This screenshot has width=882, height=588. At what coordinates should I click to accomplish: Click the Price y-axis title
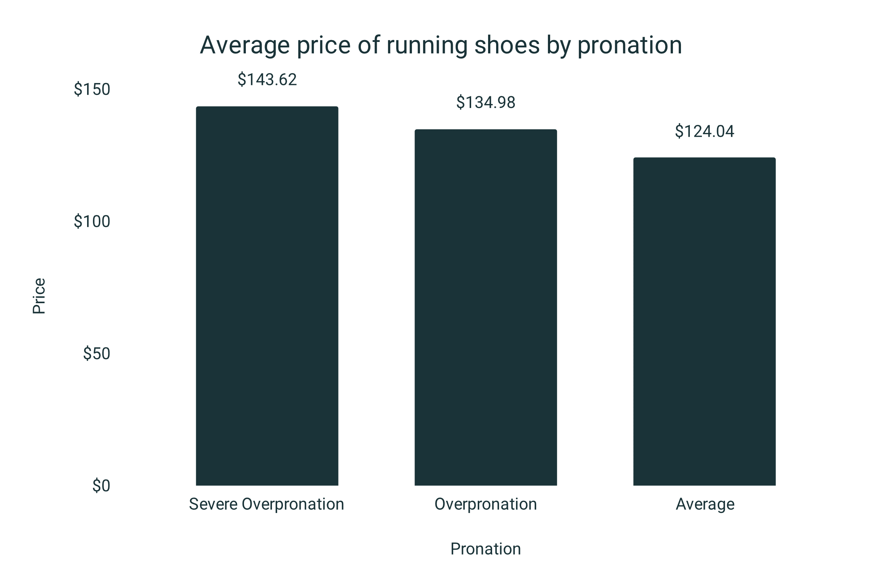pos(39,296)
